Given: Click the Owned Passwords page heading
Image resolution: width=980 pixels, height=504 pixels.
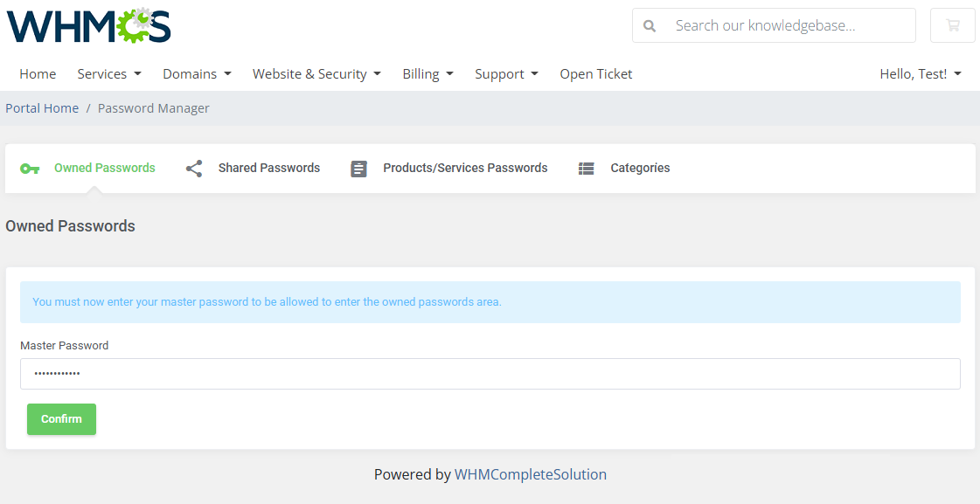Looking at the screenshot, I should (70, 225).
